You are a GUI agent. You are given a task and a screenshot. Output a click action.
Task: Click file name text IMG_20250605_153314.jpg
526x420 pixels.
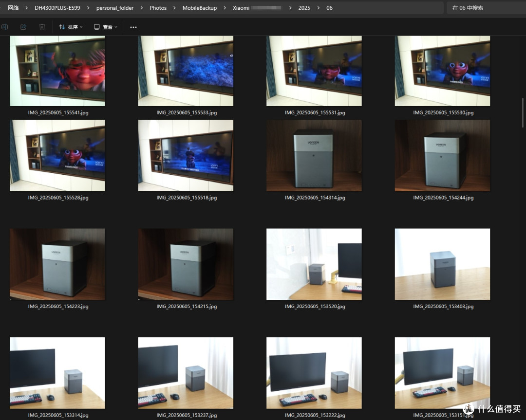coord(58,415)
